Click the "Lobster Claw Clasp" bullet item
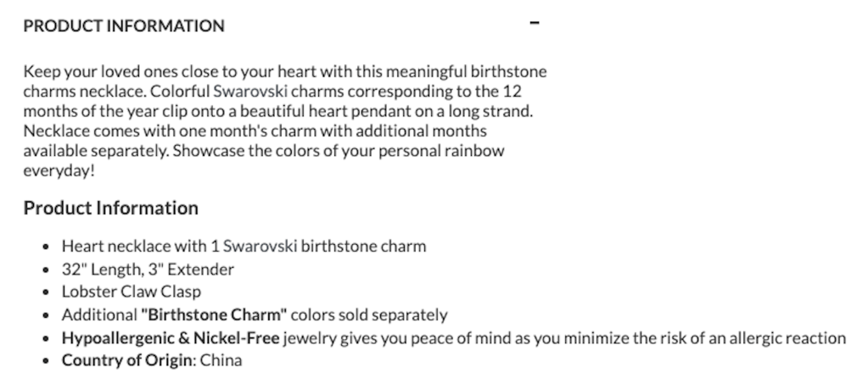 [x=132, y=292]
